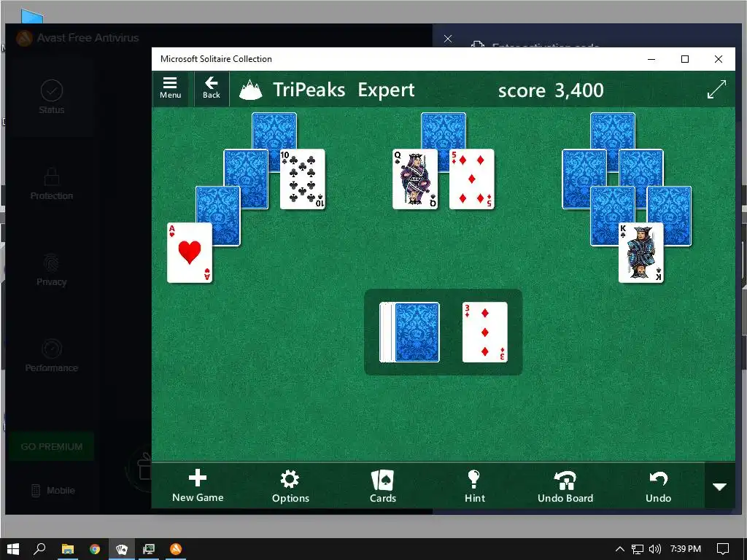Screen dimensions: 747x560
Task: Launch Chrome from the taskbar
Action: [95, 549]
